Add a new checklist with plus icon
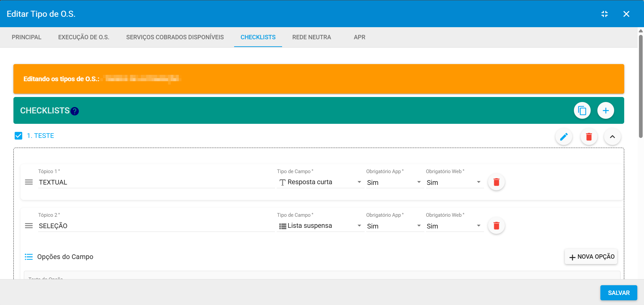The image size is (644, 305). [605, 110]
